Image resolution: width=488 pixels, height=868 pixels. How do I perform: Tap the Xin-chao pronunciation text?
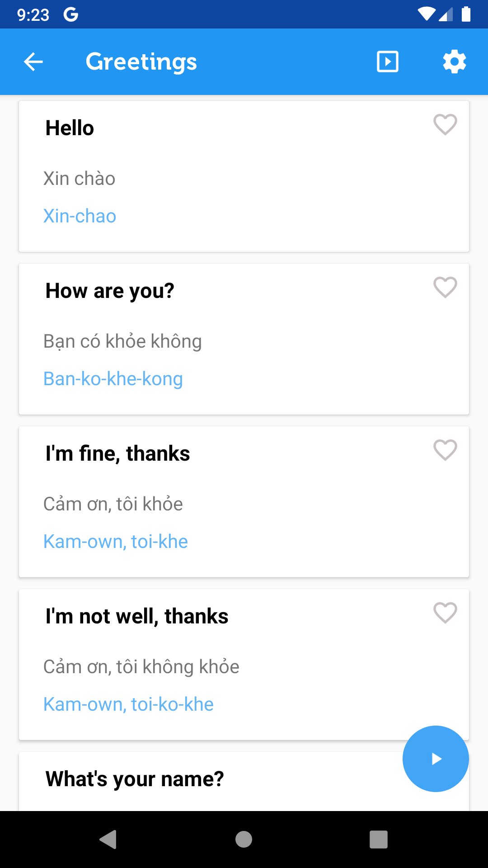coord(80,216)
